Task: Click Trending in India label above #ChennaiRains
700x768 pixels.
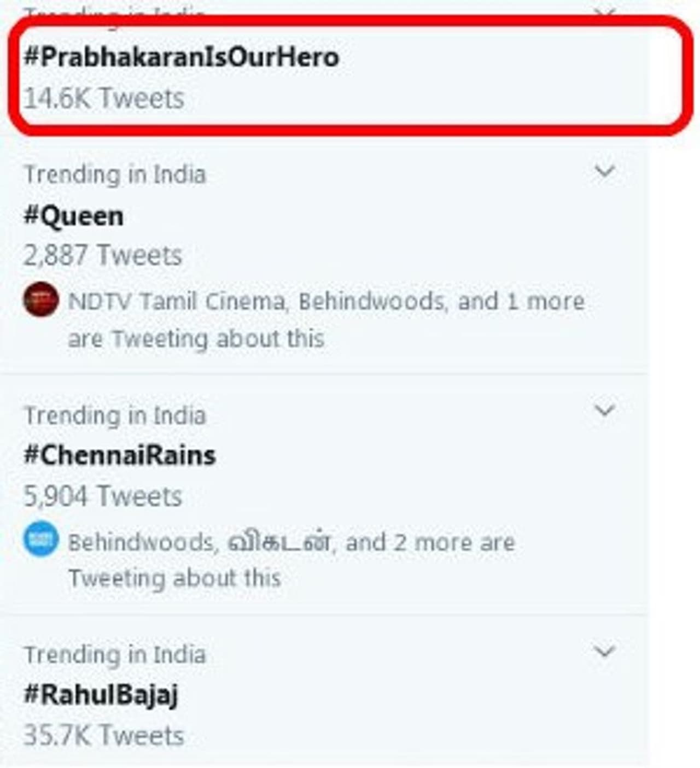Action: pyautogui.click(x=115, y=415)
